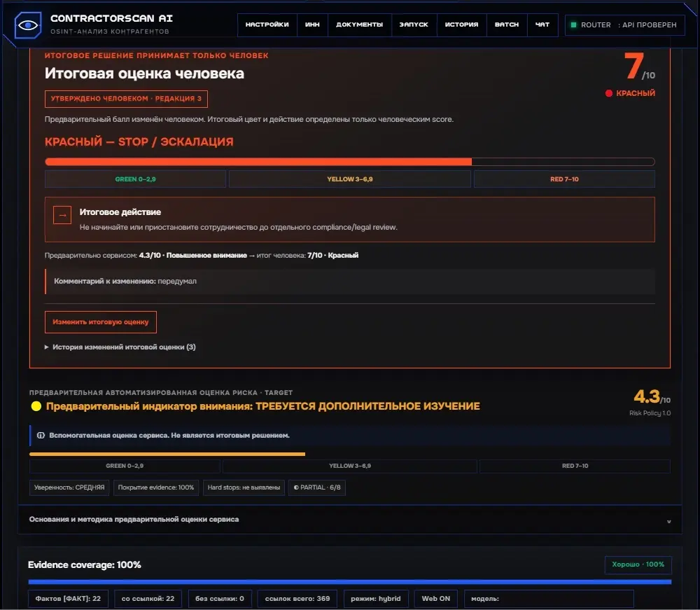Viewport: 700px width, 610px height.
Task: Click the Хорошо · 100% badge
Action: (638, 564)
